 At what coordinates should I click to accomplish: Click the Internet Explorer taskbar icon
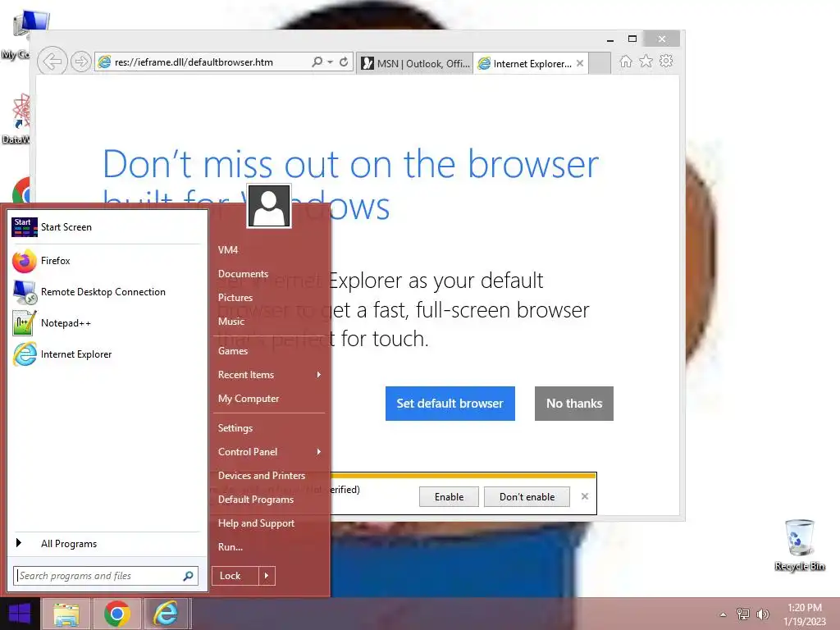(167, 614)
